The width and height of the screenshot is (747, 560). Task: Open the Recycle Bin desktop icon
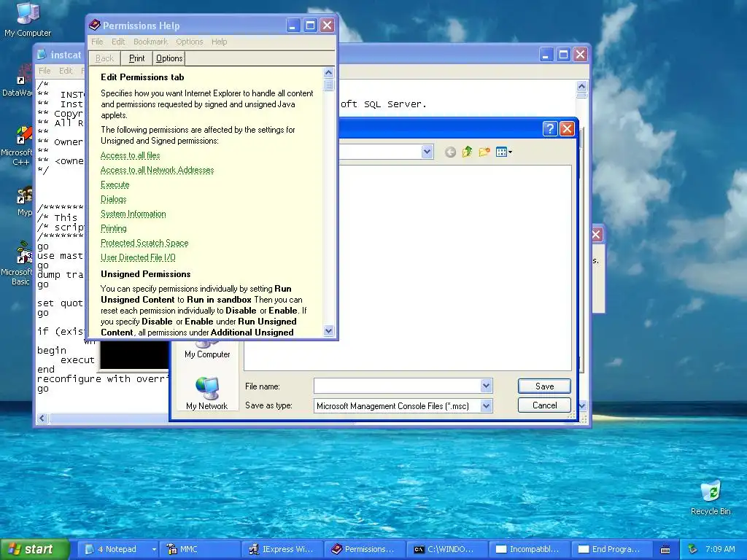pos(711,497)
